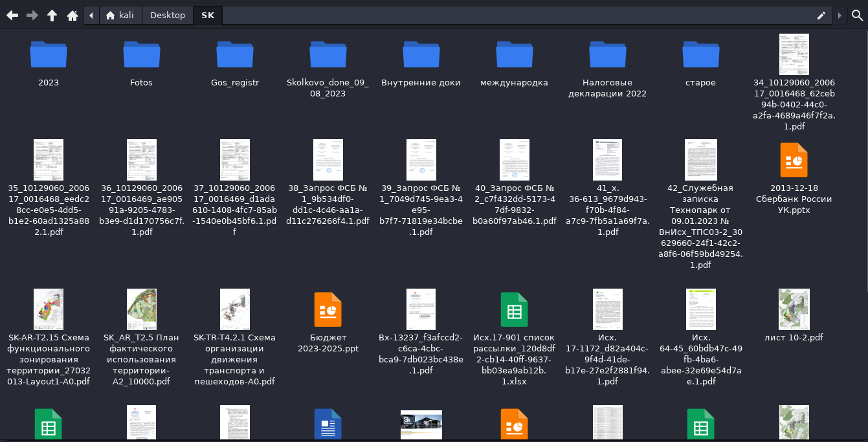Click the Gos_registr folder name label

[235, 83]
